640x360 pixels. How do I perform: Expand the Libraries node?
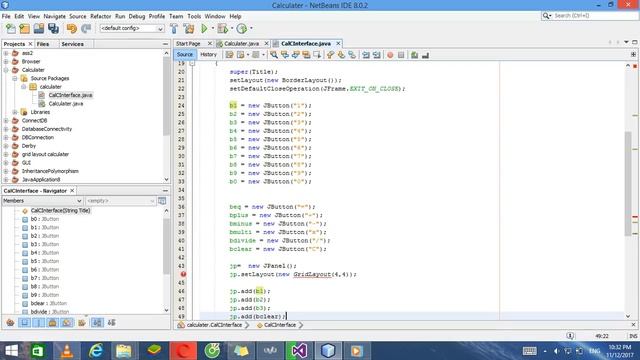click(x=15, y=112)
